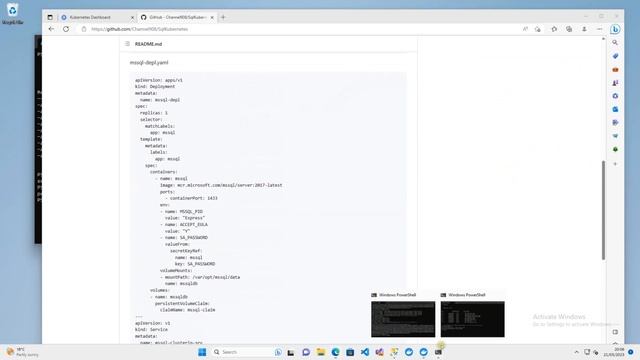Open the Edge sidebar search icon
Viewport: 640px width, 360px height.
point(615,42)
